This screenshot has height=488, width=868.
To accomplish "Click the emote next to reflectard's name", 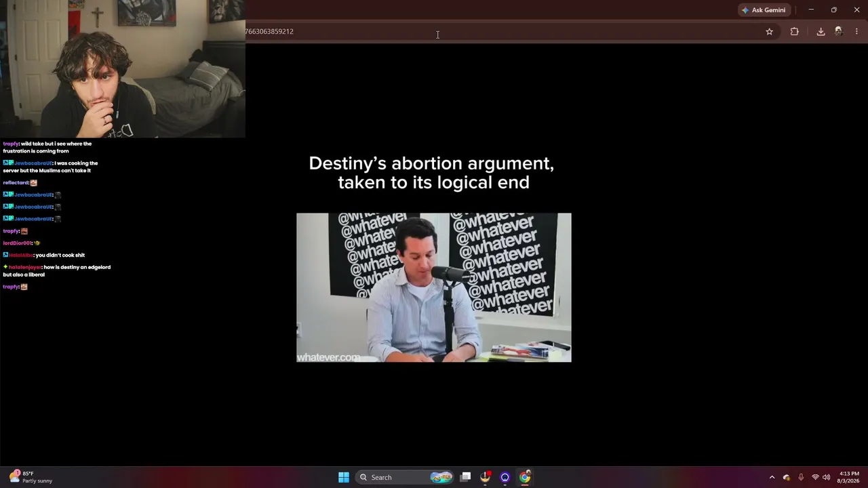I will click(34, 183).
